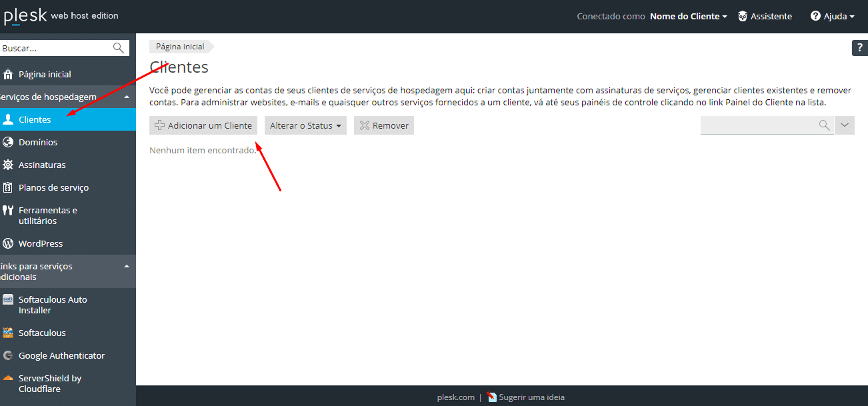The width and height of the screenshot is (868, 406).
Task: Click the Ferramentas e utilitários tools icon
Action: pos(8,210)
